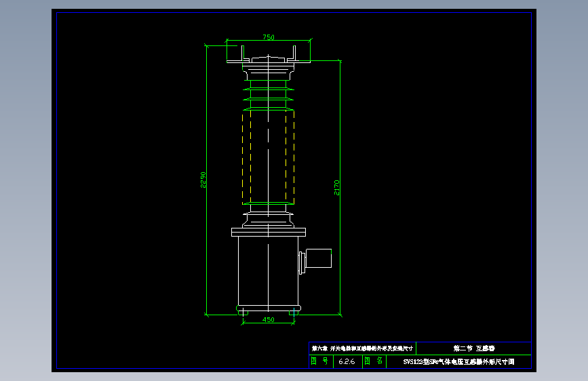Pick the 2170 height dimension text
588x381 pixels.
[x=337, y=188]
